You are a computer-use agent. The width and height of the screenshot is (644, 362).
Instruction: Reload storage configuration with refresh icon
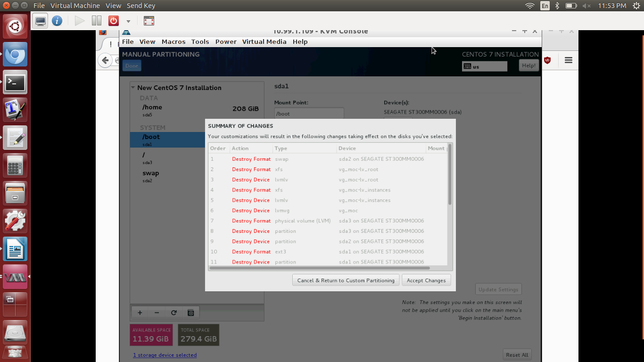pyautogui.click(x=173, y=313)
